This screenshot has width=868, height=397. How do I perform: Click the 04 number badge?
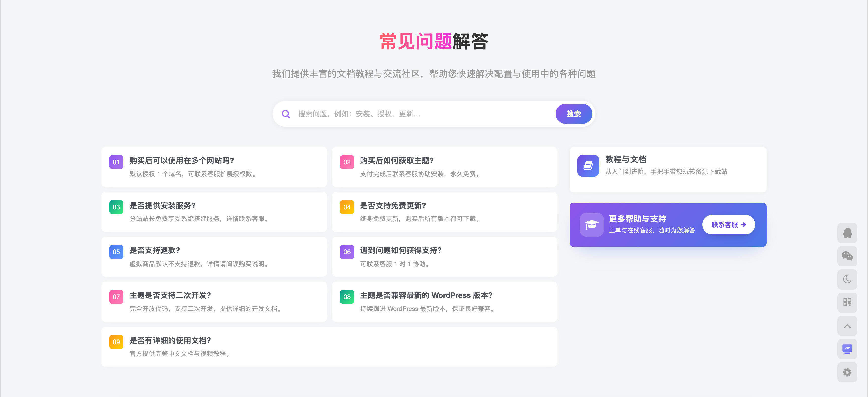tap(347, 207)
